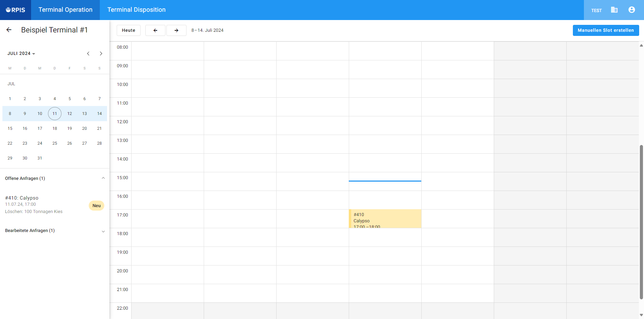Click the 17:00 time label
The width and height of the screenshot is (644, 319).
pyautogui.click(x=123, y=215)
